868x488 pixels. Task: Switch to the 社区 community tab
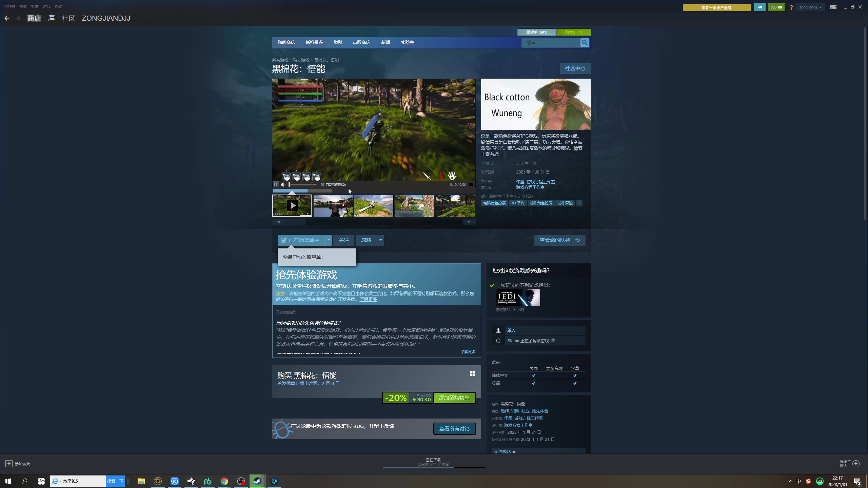click(x=68, y=18)
